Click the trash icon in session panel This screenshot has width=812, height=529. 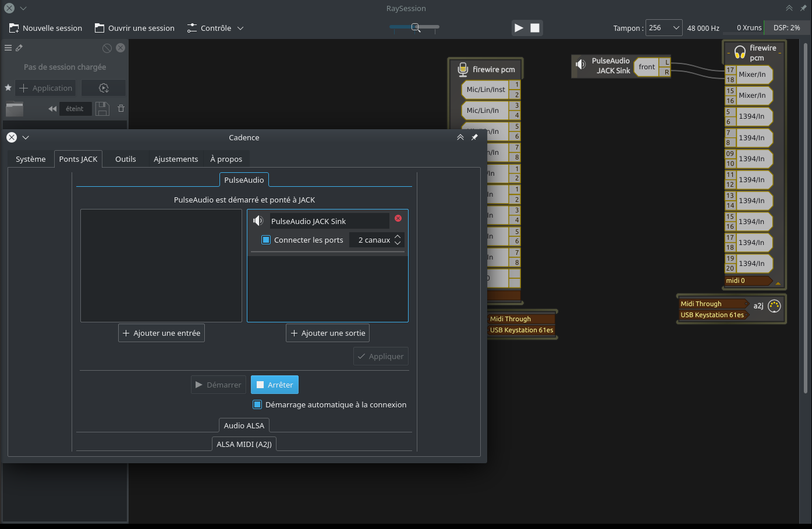(x=121, y=108)
